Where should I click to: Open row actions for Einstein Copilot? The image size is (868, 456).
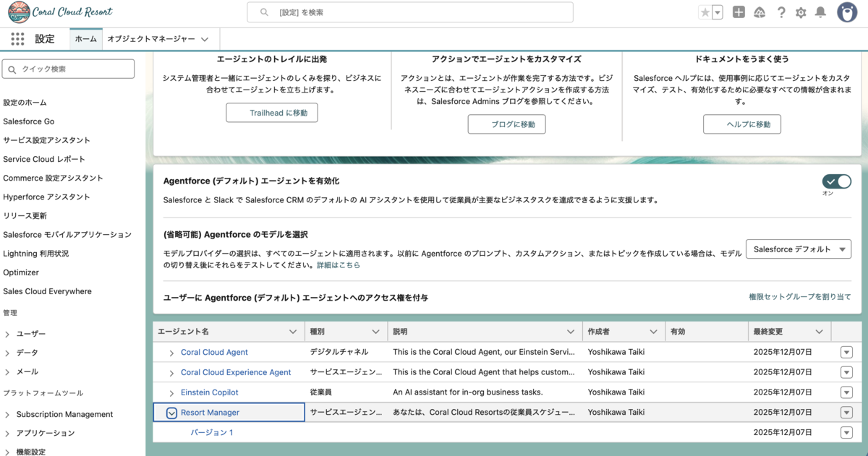click(x=846, y=392)
